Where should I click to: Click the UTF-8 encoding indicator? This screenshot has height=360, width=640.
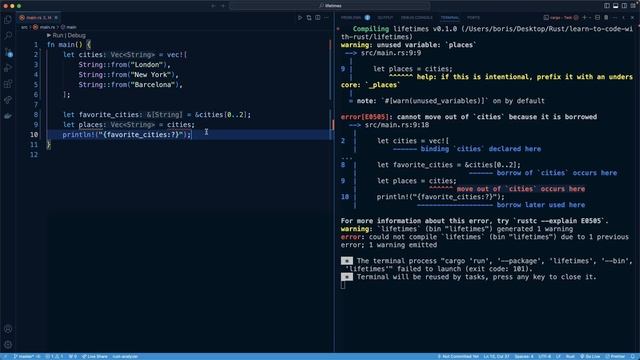[544, 356]
